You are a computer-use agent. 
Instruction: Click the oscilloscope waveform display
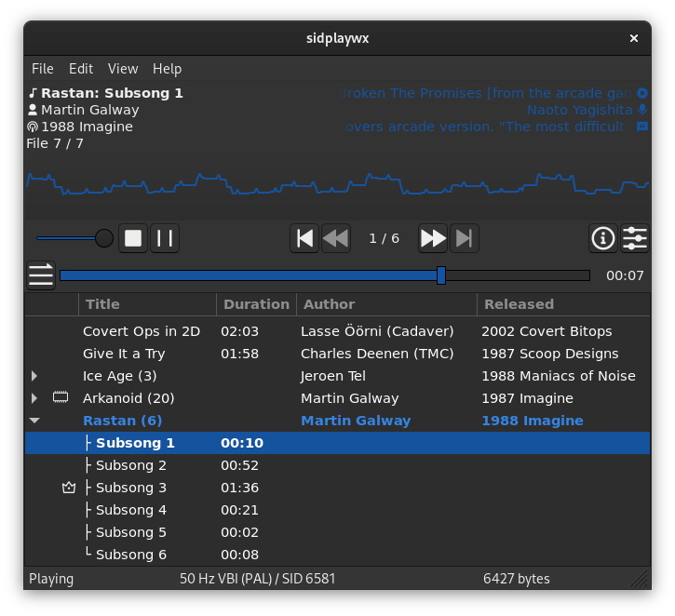coord(337,185)
